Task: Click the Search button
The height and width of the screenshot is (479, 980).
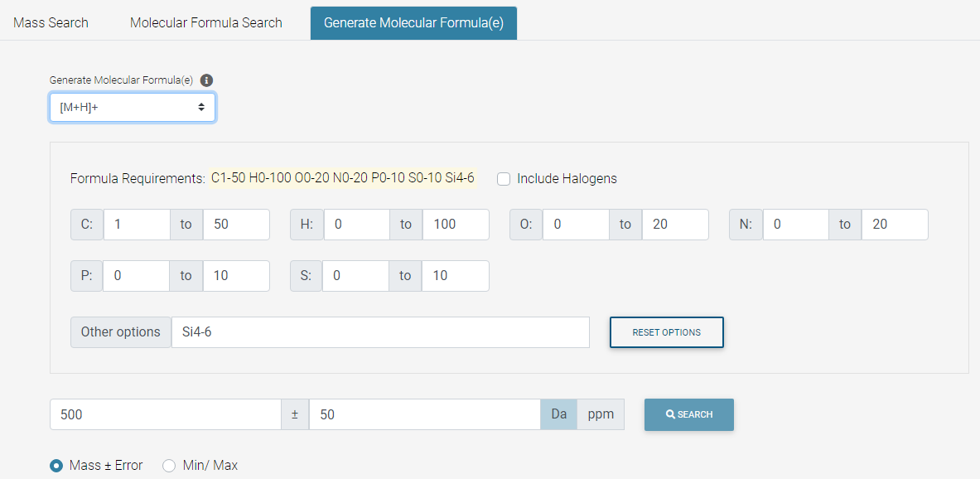Action: (688, 414)
